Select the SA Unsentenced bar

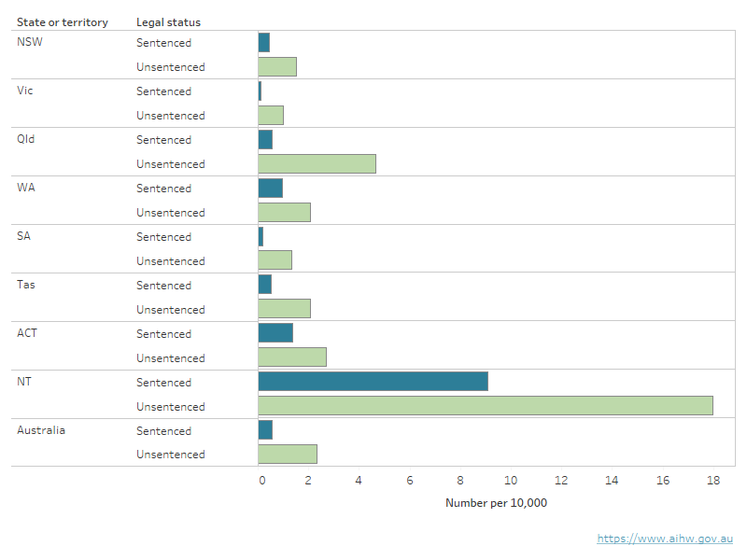coord(275,260)
